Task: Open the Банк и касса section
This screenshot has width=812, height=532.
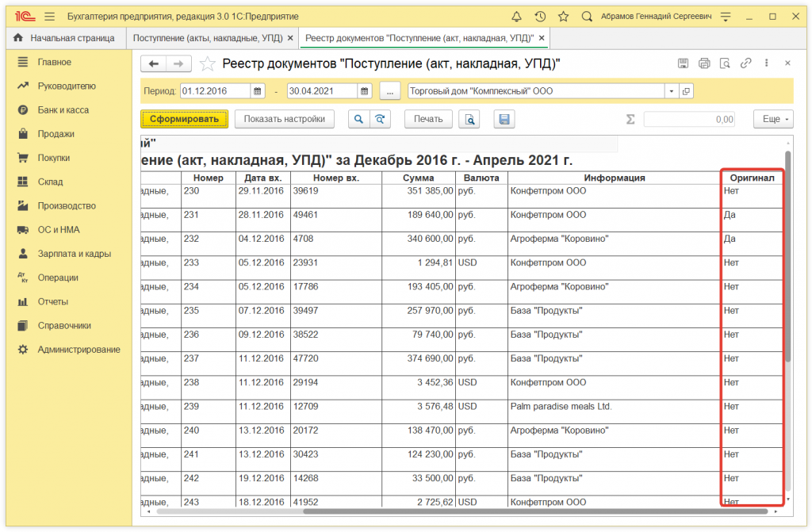Action: 63,110
